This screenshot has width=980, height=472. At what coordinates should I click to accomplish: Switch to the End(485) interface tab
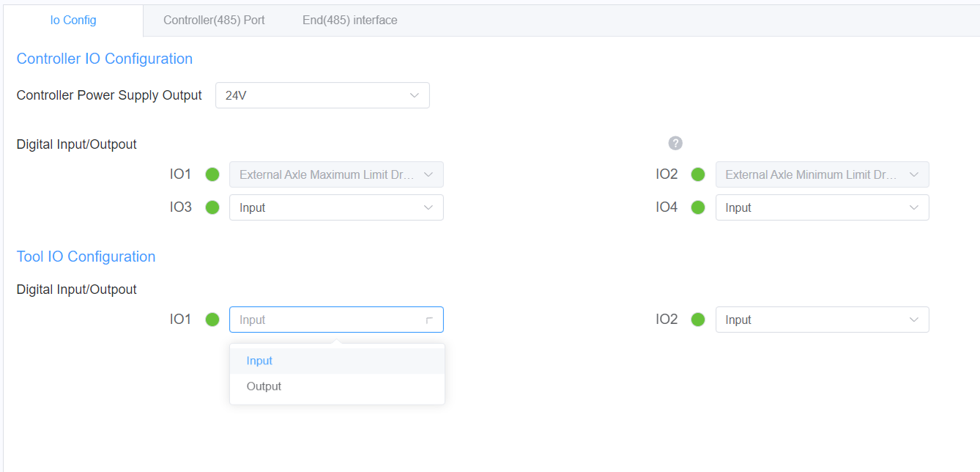click(x=349, y=20)
